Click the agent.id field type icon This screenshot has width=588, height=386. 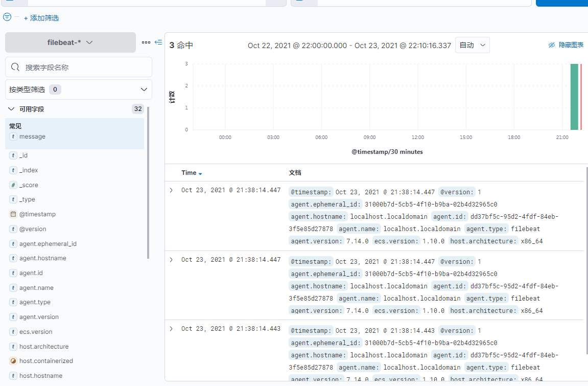13,273
